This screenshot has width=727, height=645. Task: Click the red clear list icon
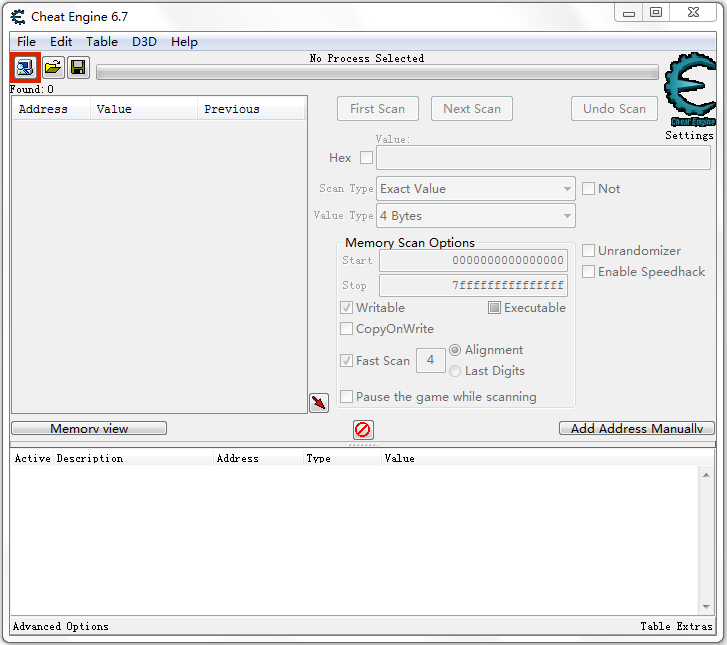coord(363,429)
